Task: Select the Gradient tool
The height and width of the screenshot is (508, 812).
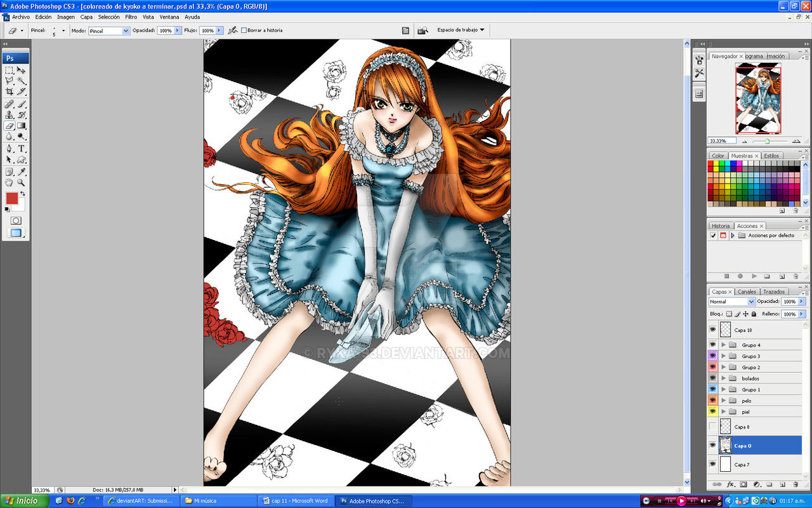Action: click(x=22, y=126)
